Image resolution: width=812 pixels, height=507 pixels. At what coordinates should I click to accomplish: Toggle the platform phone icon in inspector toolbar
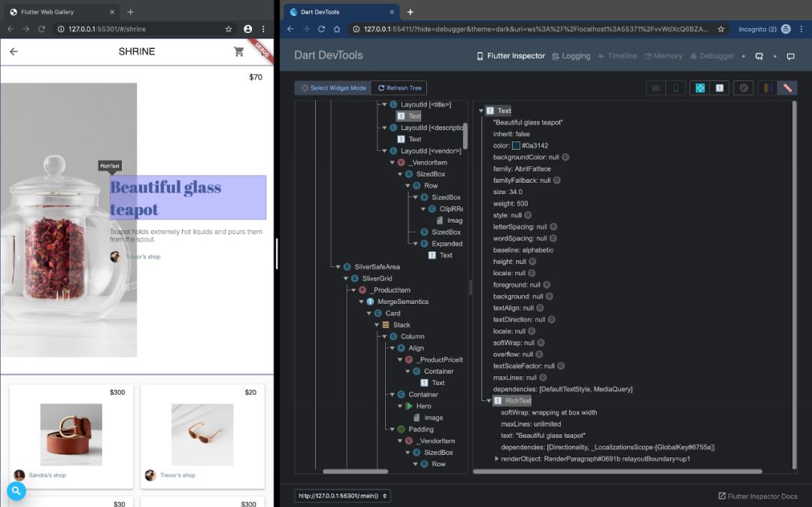(676, 88)
